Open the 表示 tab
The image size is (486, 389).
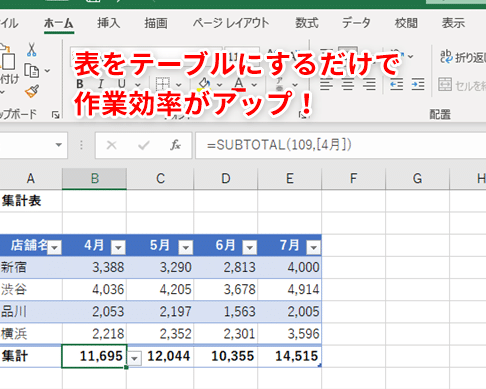[x=453, y=23]
